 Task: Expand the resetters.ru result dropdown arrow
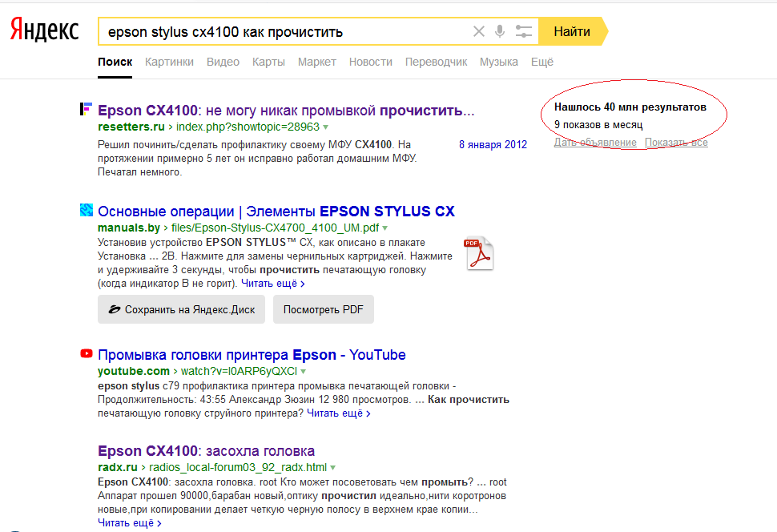(x=325, y=127)
